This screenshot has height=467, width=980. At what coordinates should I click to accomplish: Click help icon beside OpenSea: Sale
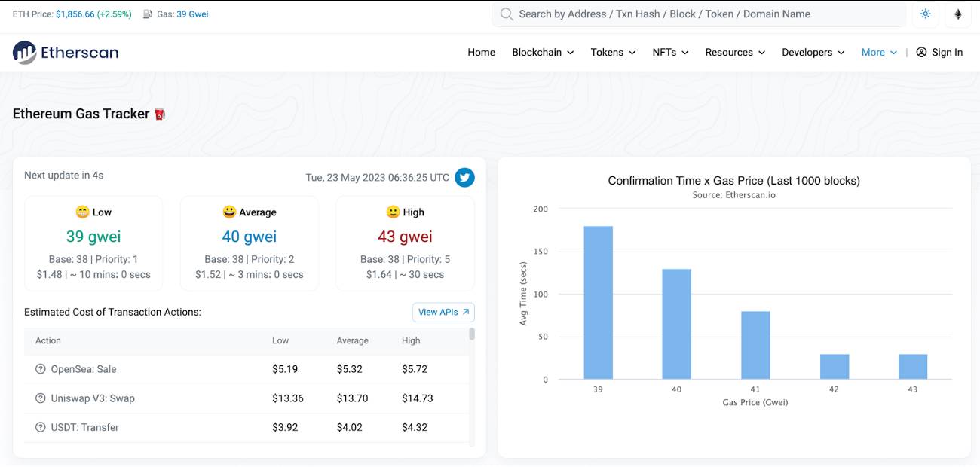click(x=41, y=369)
